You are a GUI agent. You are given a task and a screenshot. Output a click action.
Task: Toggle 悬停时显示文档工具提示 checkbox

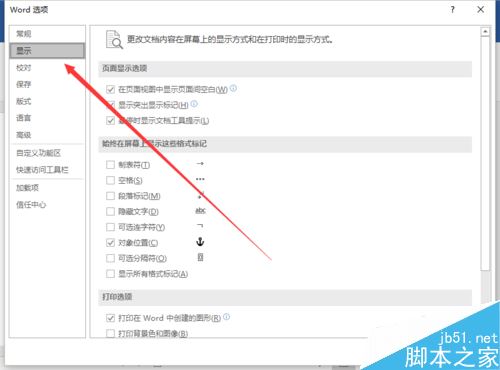coord(110,120)
